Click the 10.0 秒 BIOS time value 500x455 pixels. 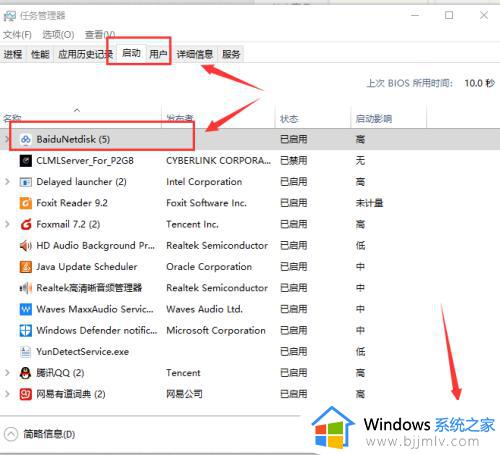click(x=480, y=83)
